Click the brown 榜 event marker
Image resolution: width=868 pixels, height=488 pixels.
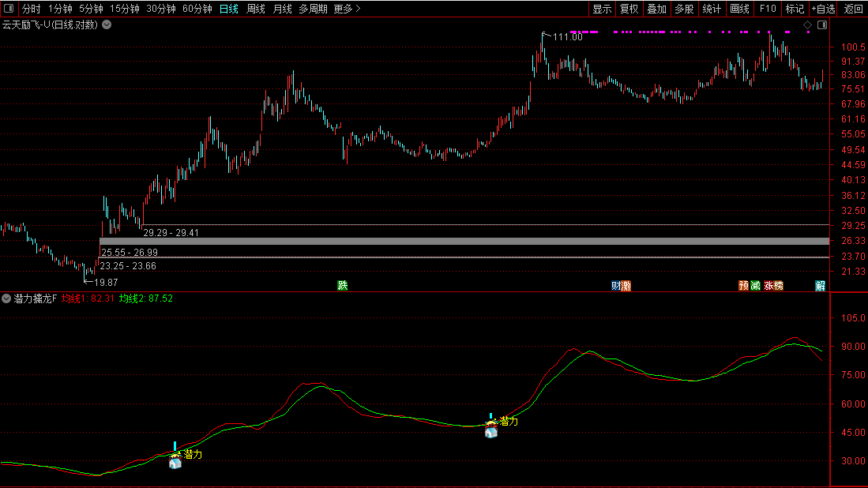(x=778, y=286)
